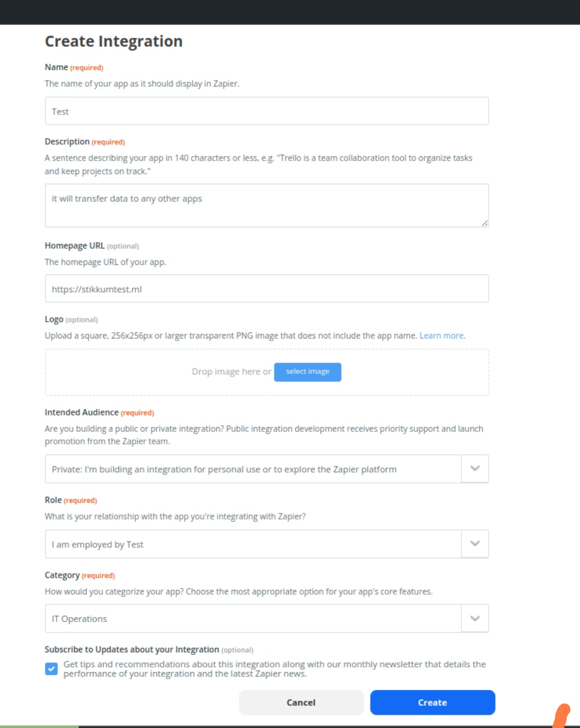The image size is (580, 728).
Task: Click the 'Description' field label
Action: pyautogui.click(x=67, y=141)
